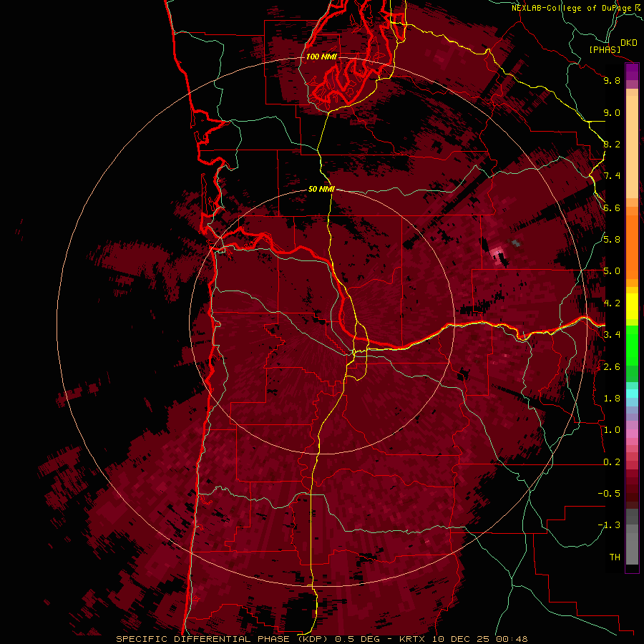Click the [PHAS] label above the color bar

pos(605,50)
